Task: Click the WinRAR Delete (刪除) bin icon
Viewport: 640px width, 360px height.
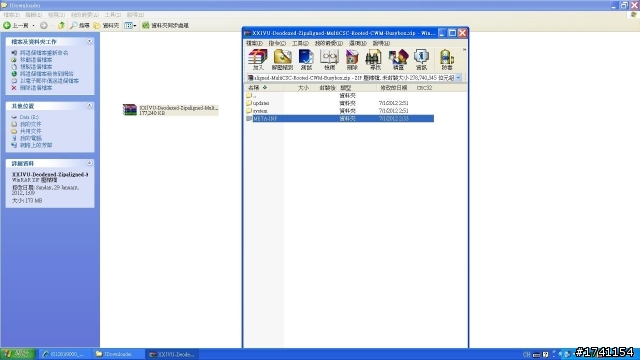Action: click(x=351, y=60)
